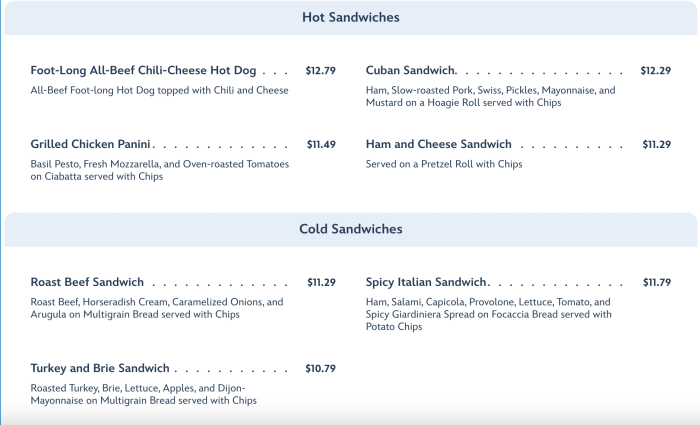Pick the Spicy Italian Sandwich title
700x425 pixels.
[426, 283]
